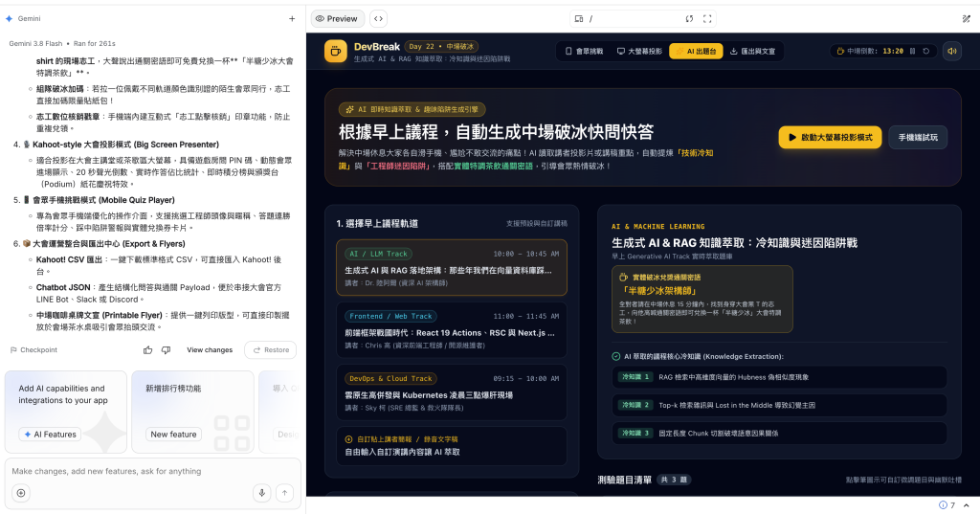Switch to the Preview tab
Image resolution: width=980 pixels, height=514 pixels.
[x=338, y=19]
